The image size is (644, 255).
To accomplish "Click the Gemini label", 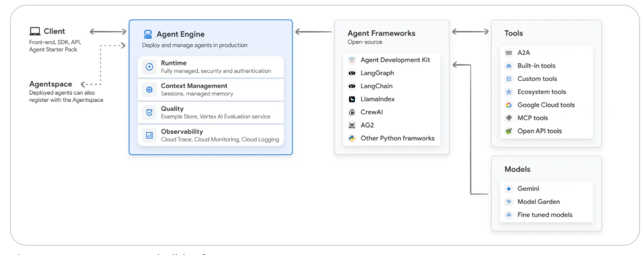I will tap(528, 189).
